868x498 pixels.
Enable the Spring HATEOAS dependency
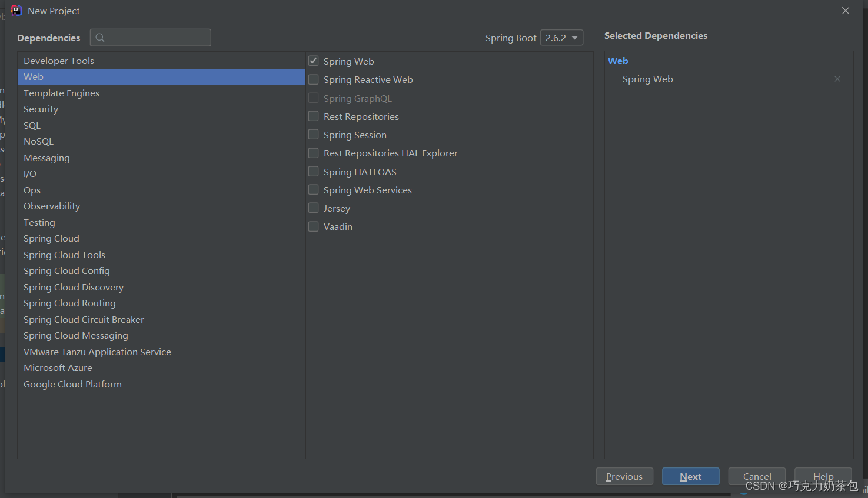click(313, 171)
